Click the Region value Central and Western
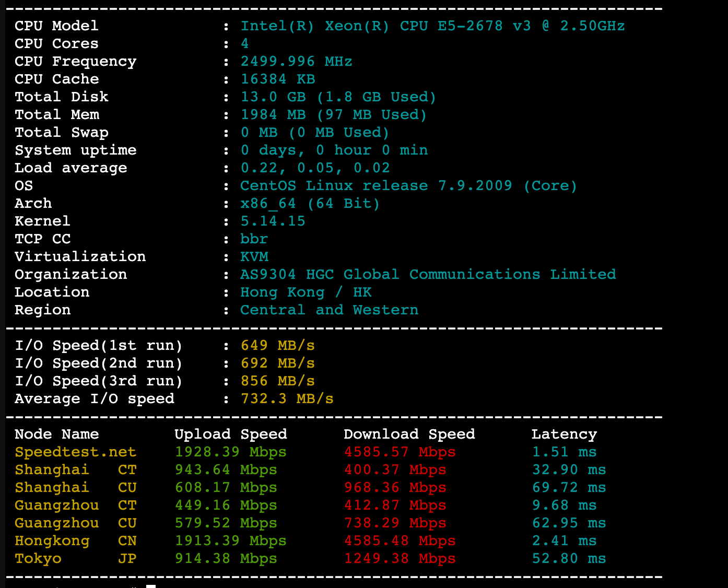Image resolution: width=728 pixels, height=588 pixels. [329, 310]
